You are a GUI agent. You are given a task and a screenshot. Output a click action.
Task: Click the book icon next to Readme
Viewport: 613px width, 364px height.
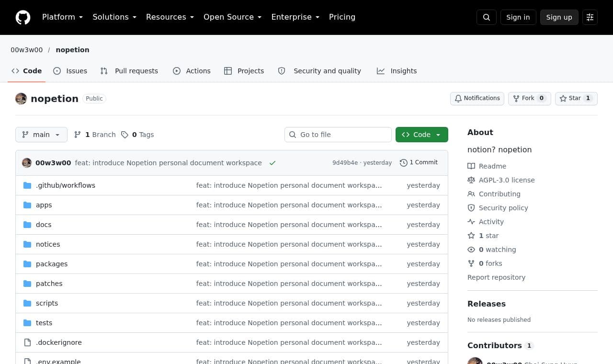coord(471,166)
